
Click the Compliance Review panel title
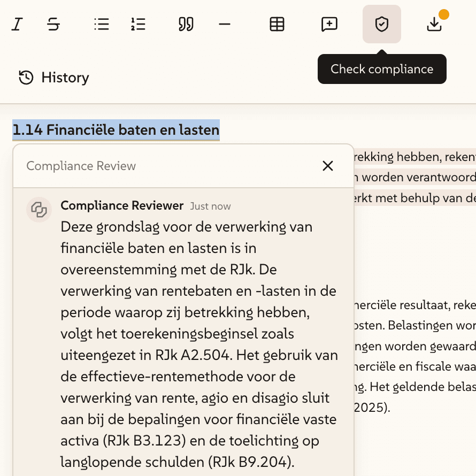81,166
